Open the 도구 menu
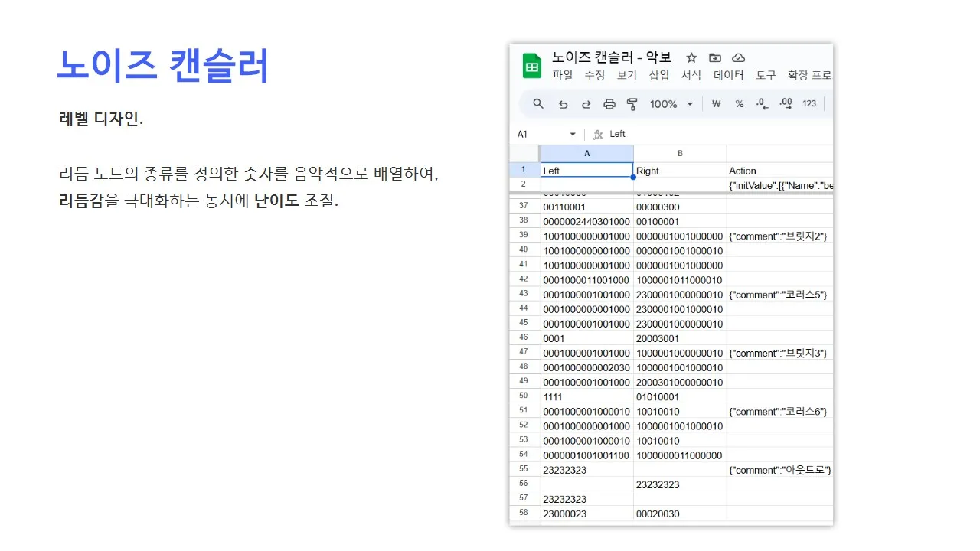 point(766,75)
